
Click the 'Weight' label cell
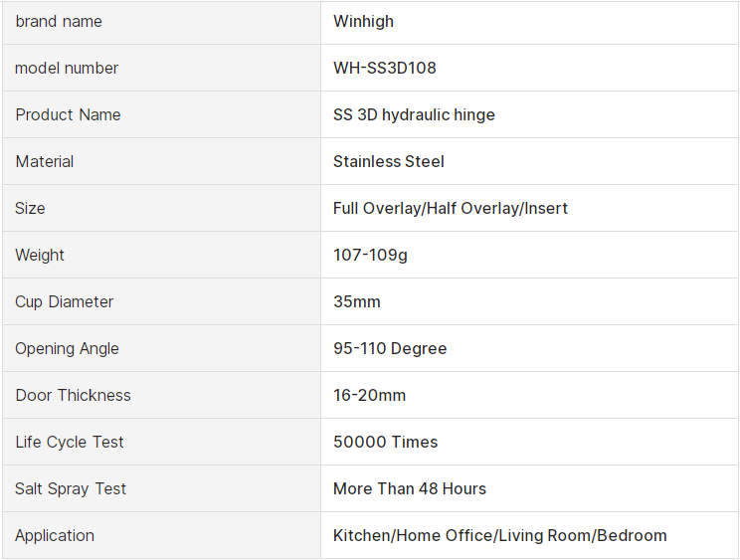click(x=40, y=255)
